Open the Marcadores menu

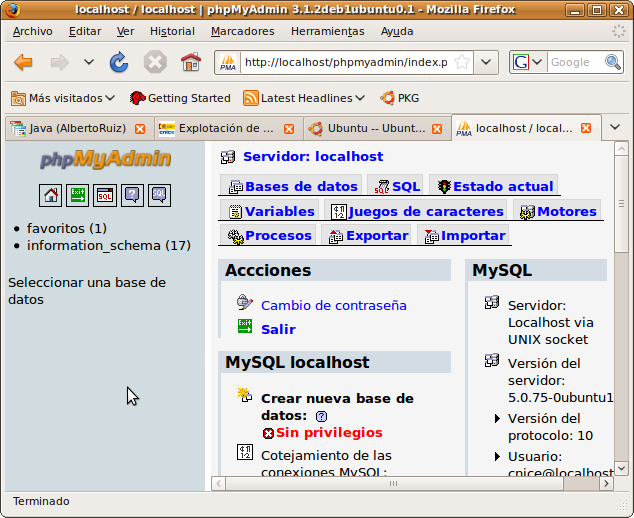pos(242,31)
